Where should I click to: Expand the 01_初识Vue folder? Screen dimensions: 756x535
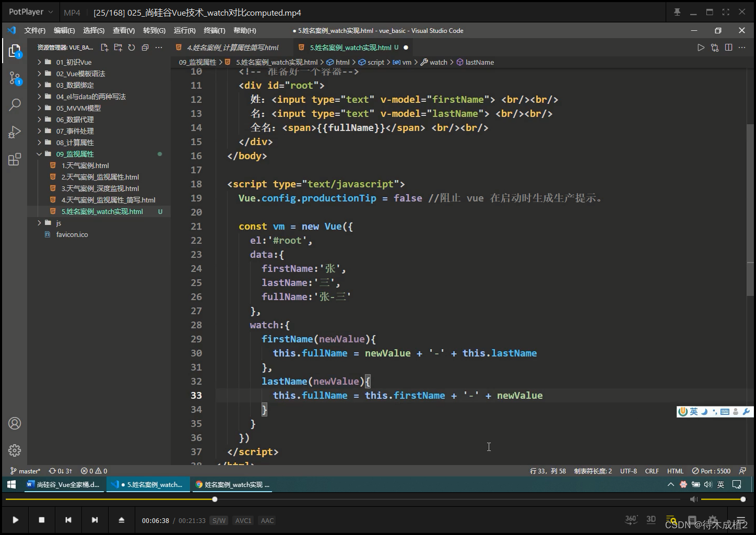[x=99, y=62]
